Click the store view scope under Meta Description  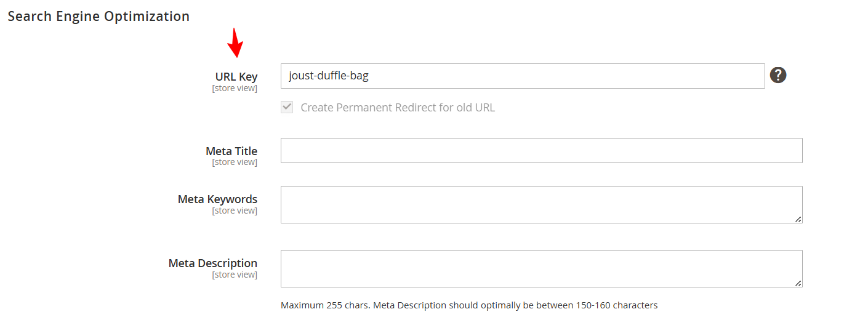[235, 275]
